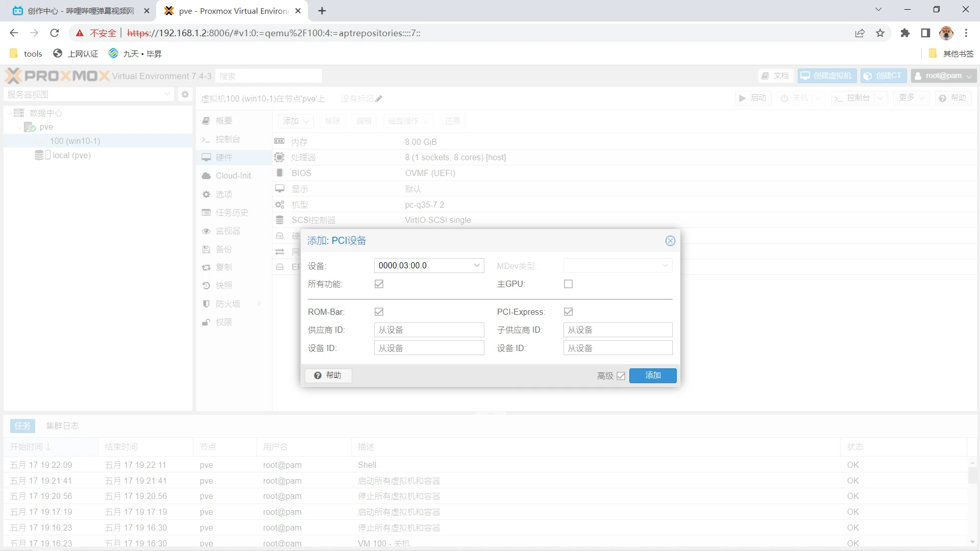Bookmark this page with the star icon
Image resolution: width=980 pixels, height=551 pixels.
click(x=880, y=33)
